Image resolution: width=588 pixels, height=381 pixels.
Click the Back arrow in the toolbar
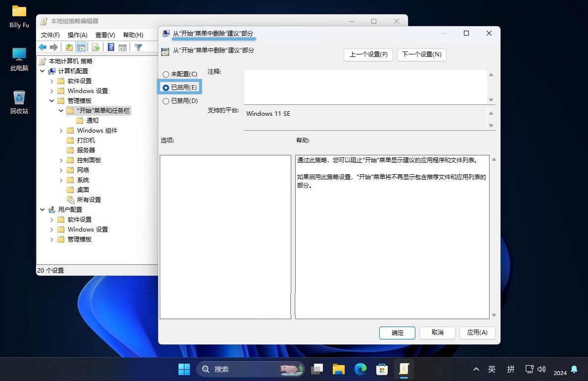point(43,48)
